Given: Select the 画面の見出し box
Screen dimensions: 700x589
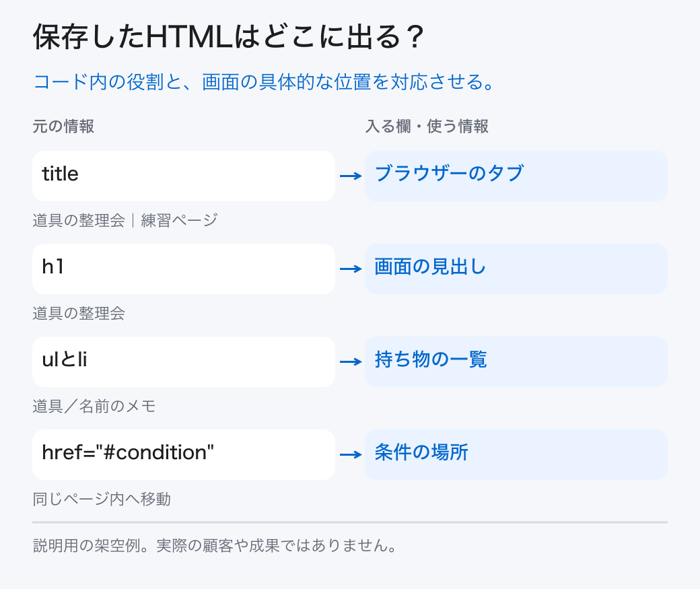Looking at the screenshot, I should [x=516, y=269].
